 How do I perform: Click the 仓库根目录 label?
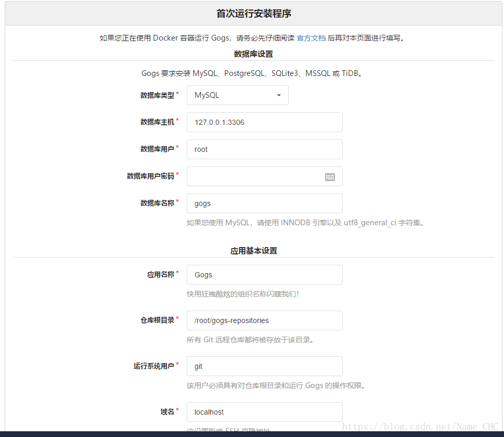tap(157, 320)
